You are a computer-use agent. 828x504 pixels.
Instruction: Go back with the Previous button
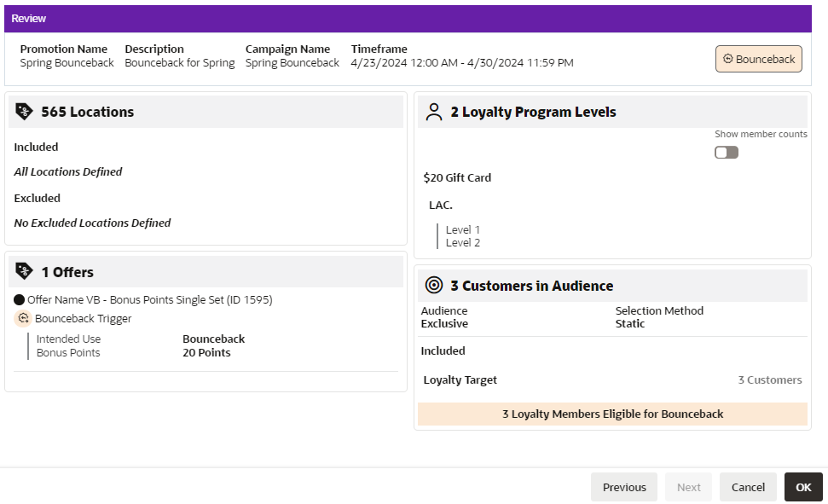624,487
